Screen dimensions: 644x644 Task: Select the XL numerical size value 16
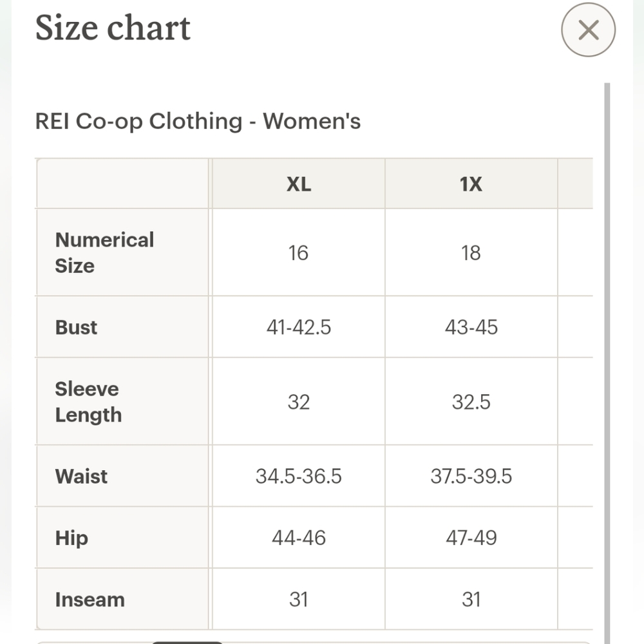pos(298,253)
